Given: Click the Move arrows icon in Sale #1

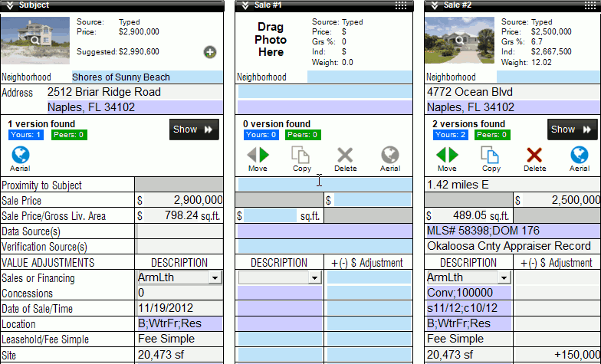Looking at the screenshot, I should click(258, 156).
